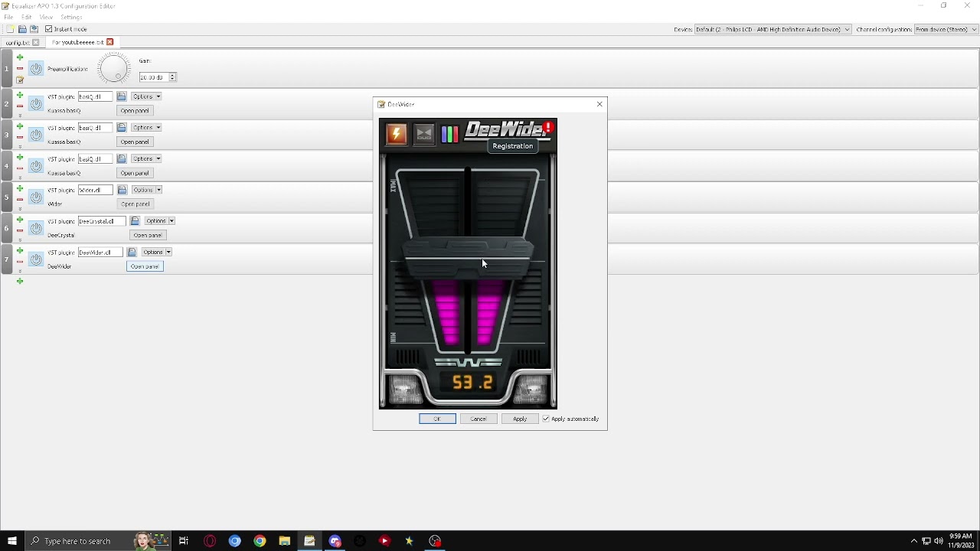980x551 pixels.
Task: Click the Windows search box in the taskbar
Action: (97, 541)
